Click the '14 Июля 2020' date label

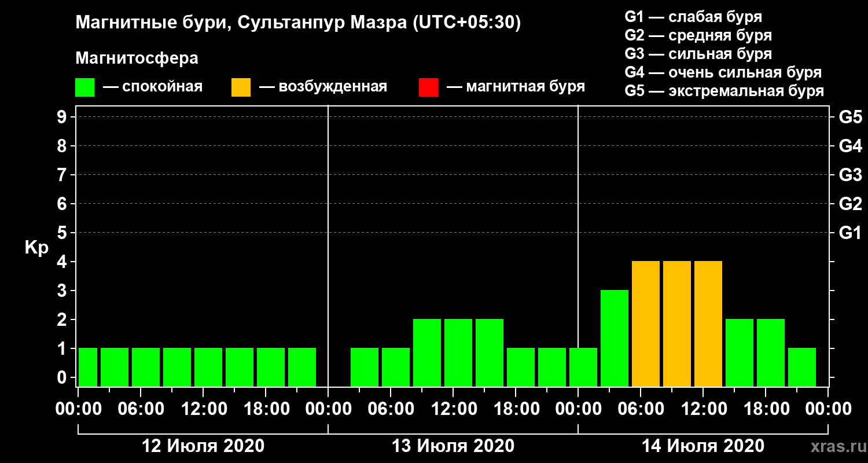coord(703,446)
